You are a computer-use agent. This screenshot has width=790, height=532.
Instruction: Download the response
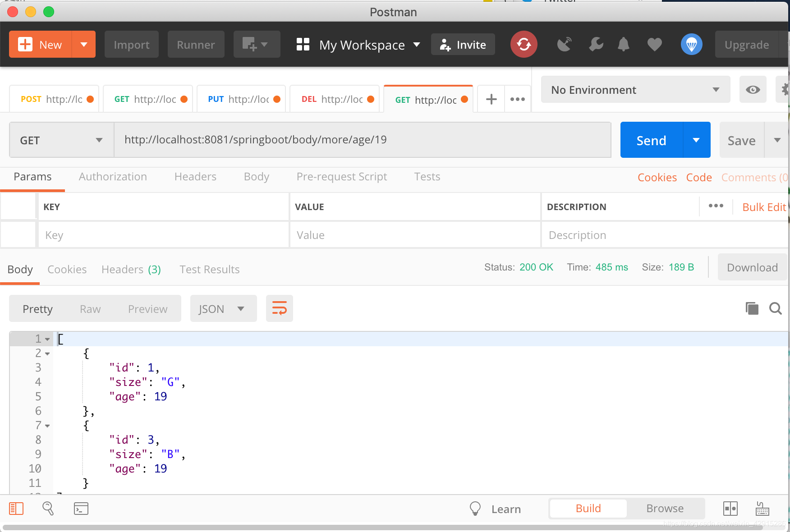coord(752,267)
